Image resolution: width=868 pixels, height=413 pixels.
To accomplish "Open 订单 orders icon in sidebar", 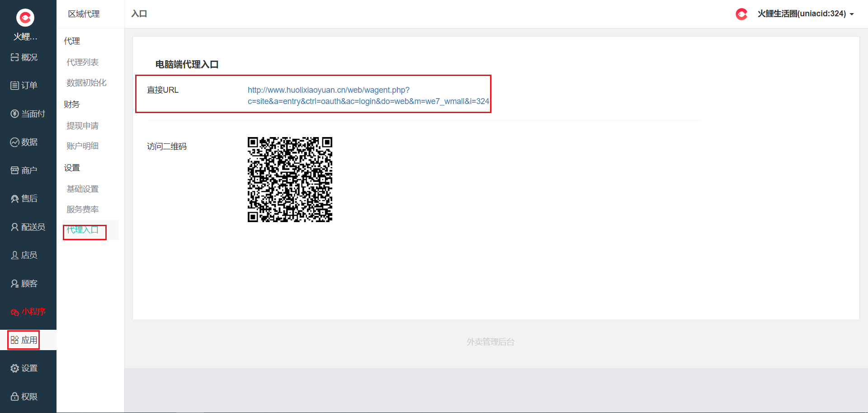I will click(14, 85).
